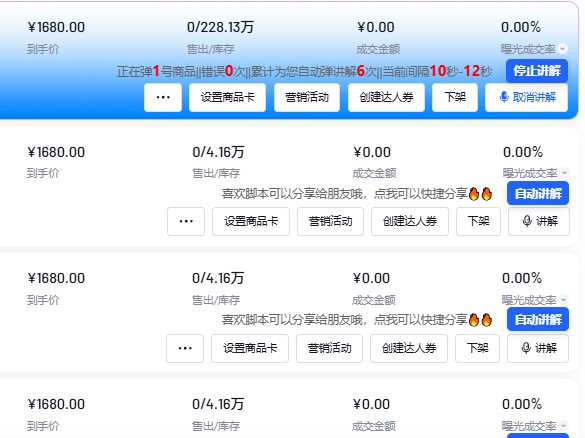
Task: Click 讲解 microphone button in the third row
Action: coord(538,348)
